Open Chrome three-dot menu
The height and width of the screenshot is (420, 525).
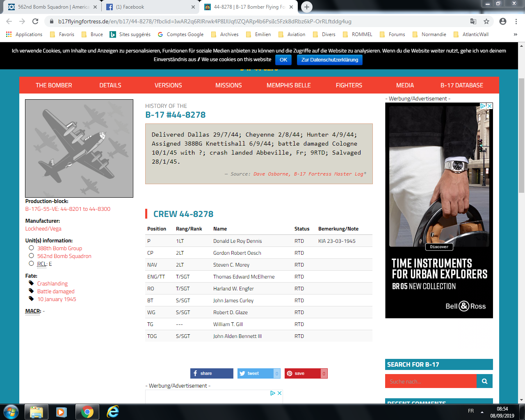[x=516, y=21]
